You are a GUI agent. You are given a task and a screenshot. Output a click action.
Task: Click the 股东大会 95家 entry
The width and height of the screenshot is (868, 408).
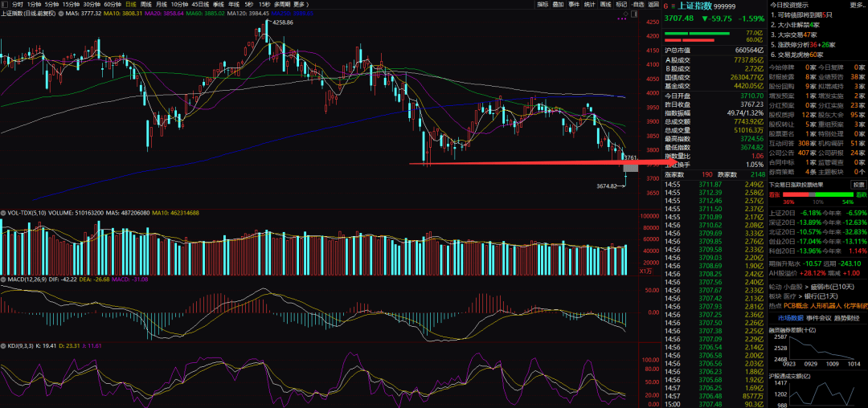[x=842, y=114]
